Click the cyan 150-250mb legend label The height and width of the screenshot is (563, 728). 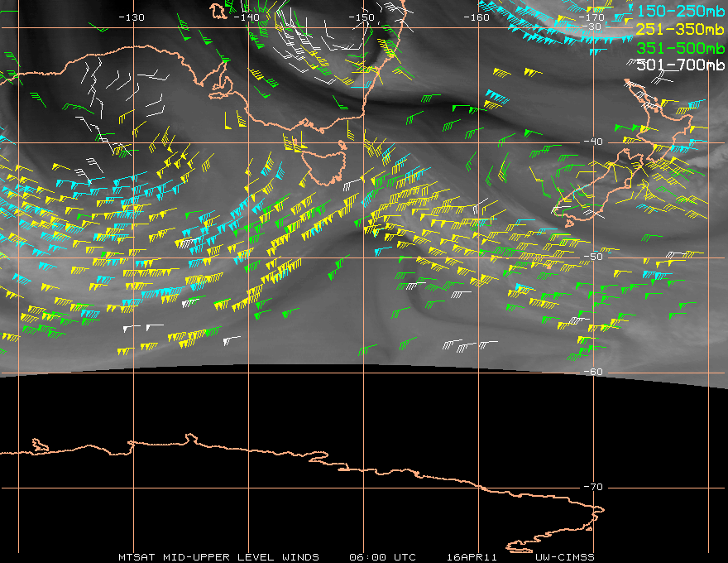pos(680,11)
